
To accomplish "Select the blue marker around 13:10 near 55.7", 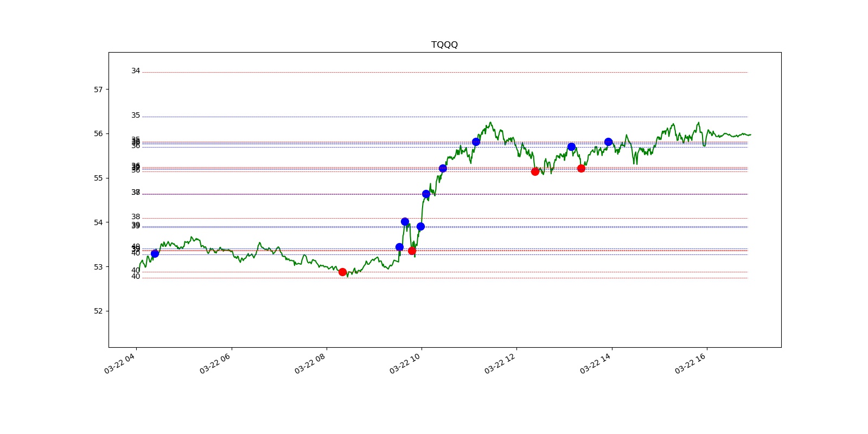I will [571, 146].
